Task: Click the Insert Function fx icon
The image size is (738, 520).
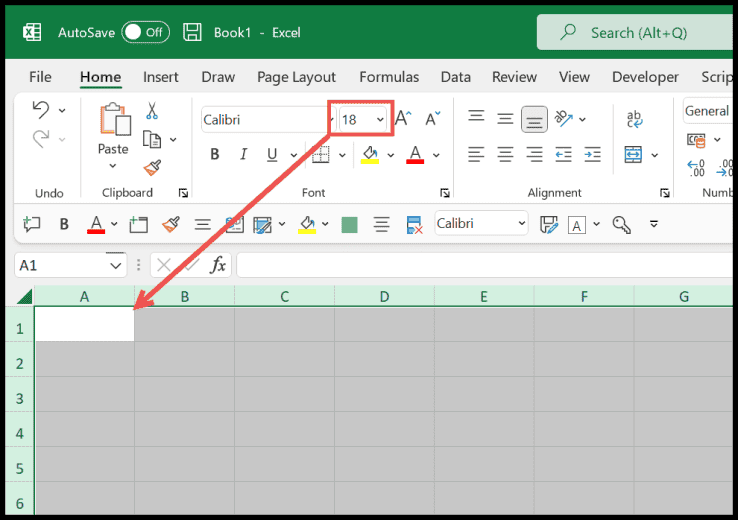Action: tap(217, 265)
